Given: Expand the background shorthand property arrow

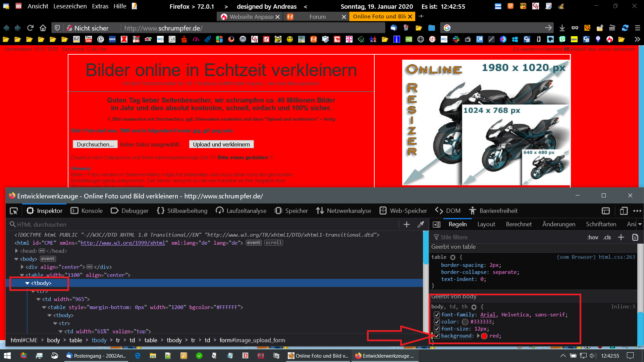Looking at the screenshot, I should 478,336.
